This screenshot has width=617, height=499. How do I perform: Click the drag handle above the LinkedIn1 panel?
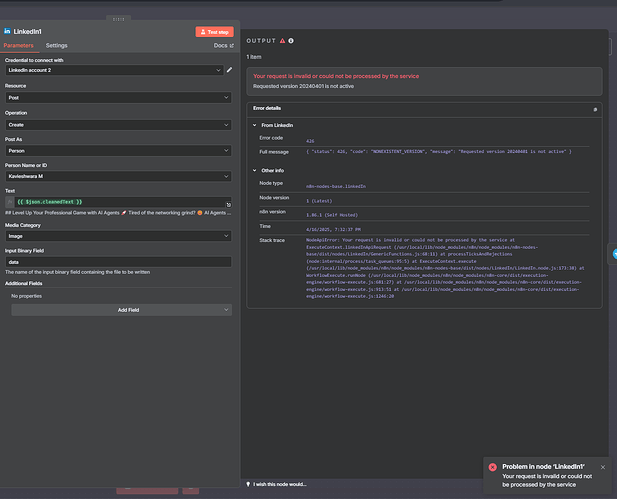[x=118, y=19]
